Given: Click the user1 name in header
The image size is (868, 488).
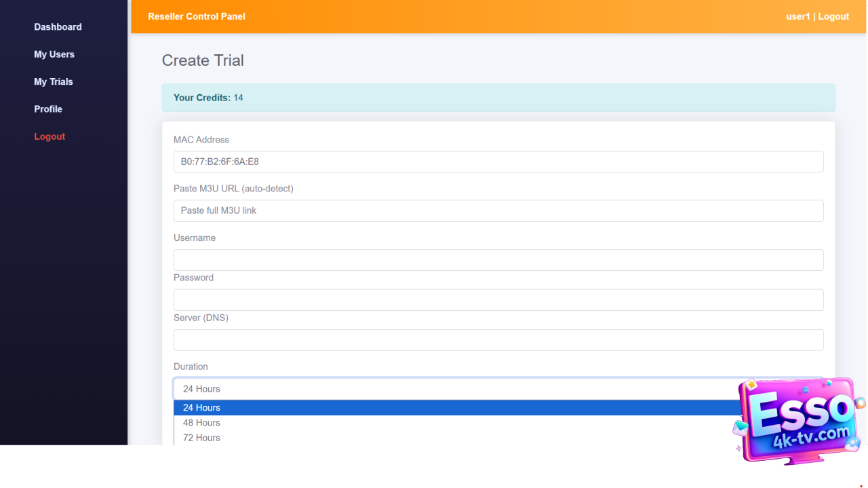Looking at the screenshot, I should click(797, 16).
